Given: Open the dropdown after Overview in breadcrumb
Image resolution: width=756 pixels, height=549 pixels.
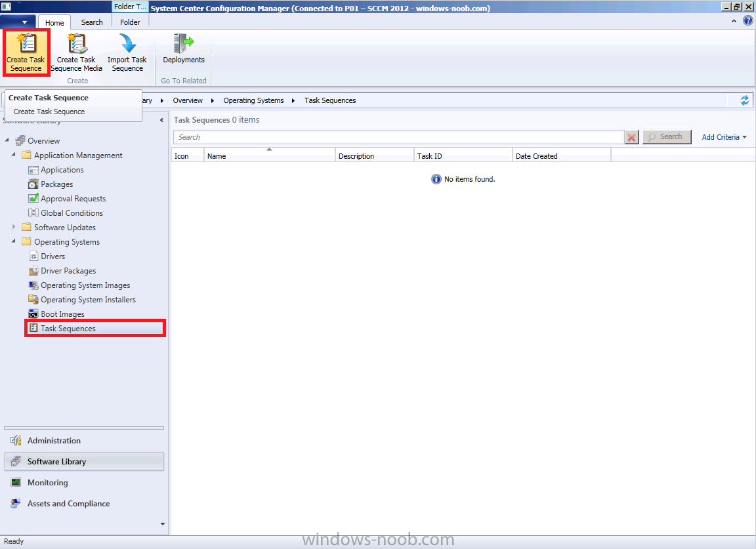Looking at the screenshot, I should (x=213, y=100).
